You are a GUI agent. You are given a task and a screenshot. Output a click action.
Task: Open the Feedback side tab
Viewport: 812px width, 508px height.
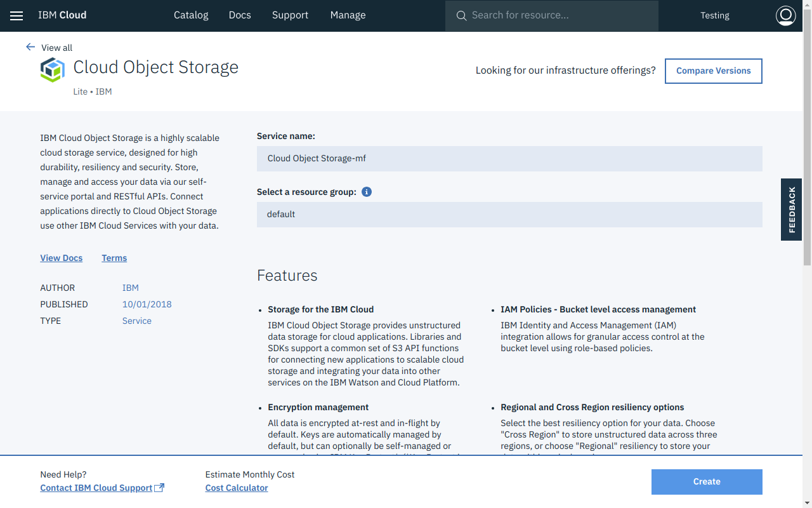click(x=791, y=210)
